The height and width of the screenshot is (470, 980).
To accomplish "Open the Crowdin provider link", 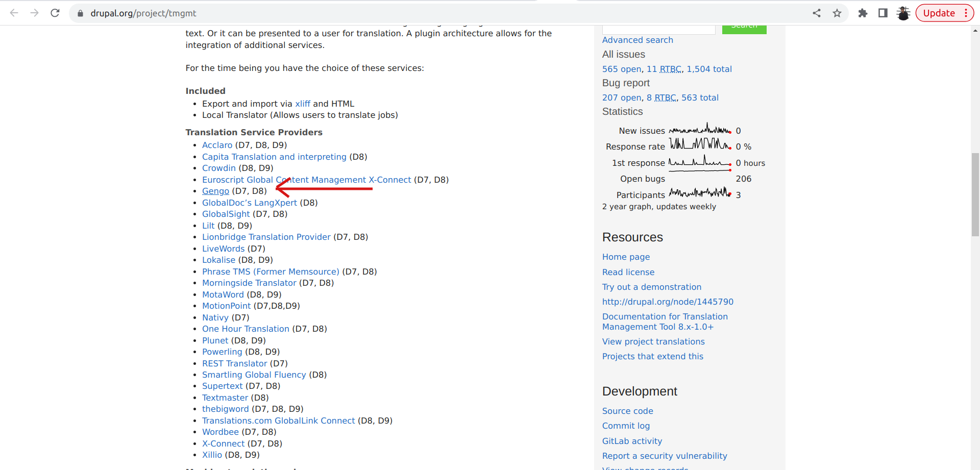I will click(x=219, y=168).
